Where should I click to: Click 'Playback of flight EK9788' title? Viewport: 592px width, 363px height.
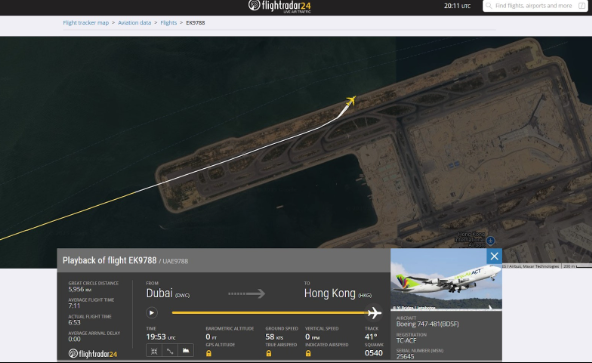tap(109, 260)
